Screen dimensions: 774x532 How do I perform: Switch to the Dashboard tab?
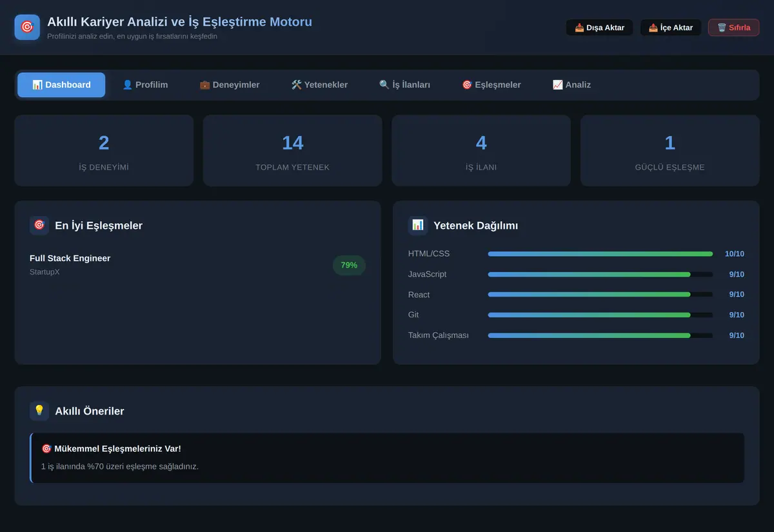[61, 84]
